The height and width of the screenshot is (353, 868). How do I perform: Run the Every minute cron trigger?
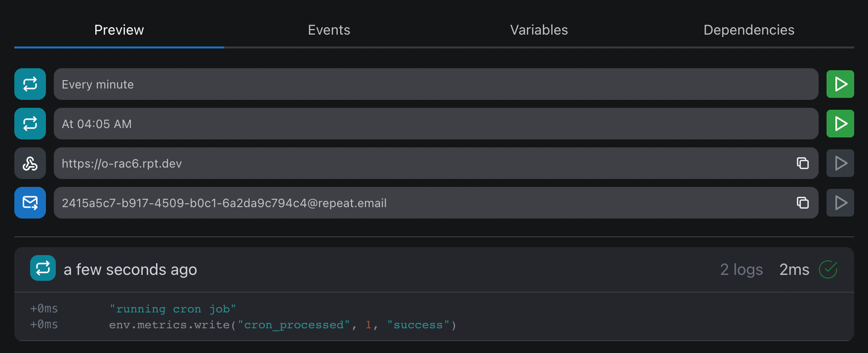coord(840,84)
